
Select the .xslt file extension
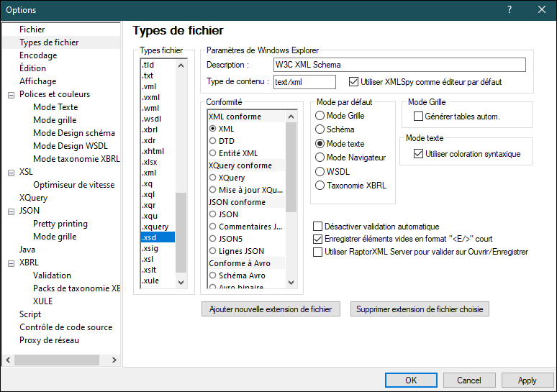tap(150, 270)
